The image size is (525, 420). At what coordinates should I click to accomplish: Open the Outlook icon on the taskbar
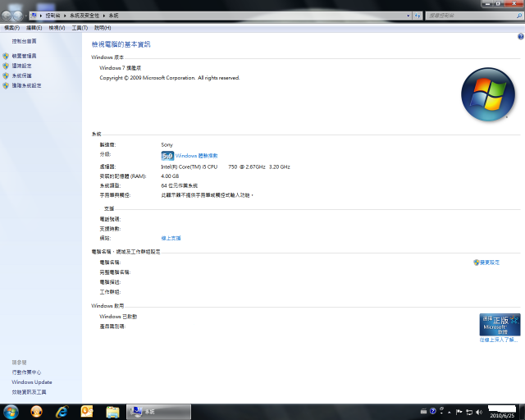(87, 412)
